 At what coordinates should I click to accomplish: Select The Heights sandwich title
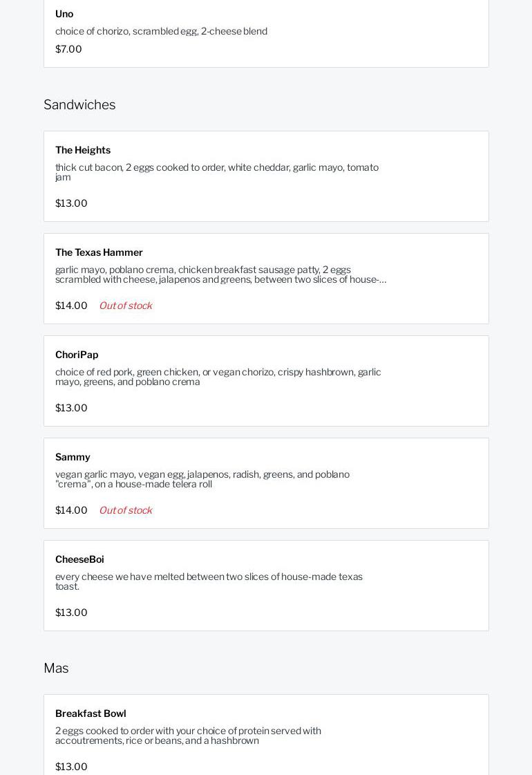[83, 150]
